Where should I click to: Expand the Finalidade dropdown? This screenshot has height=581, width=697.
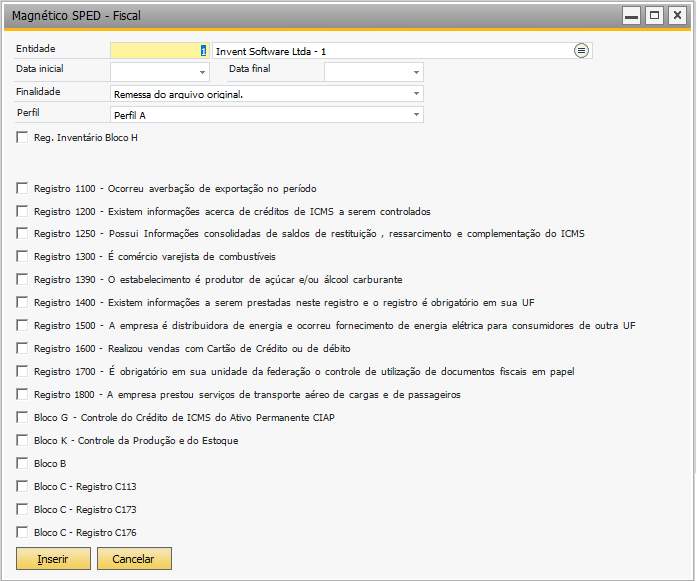point(416,94)
